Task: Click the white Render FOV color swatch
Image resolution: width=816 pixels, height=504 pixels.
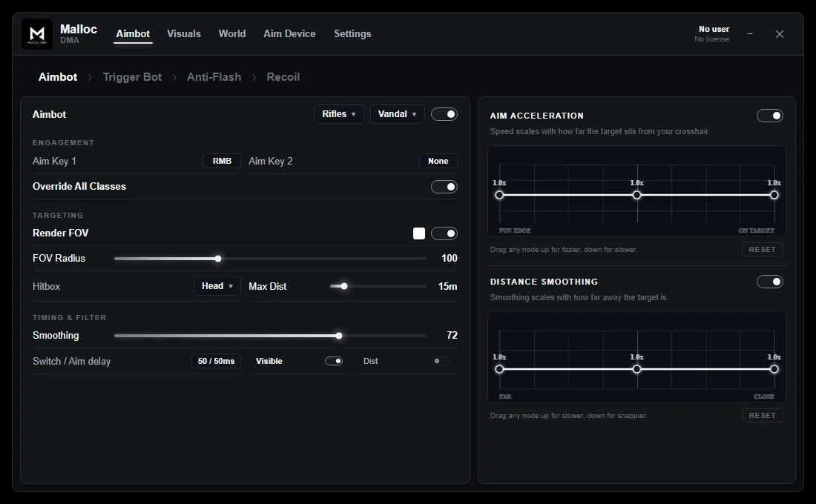Action: coord(419,233)
